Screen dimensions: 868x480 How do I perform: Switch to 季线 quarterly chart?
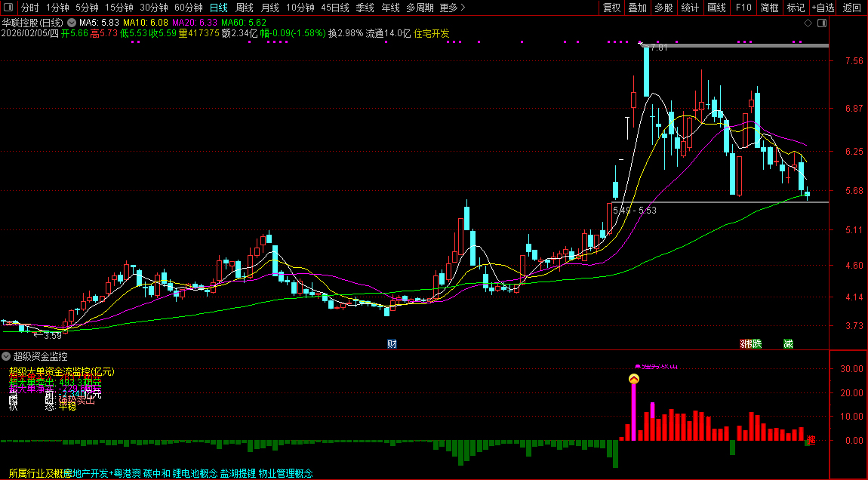365,8
